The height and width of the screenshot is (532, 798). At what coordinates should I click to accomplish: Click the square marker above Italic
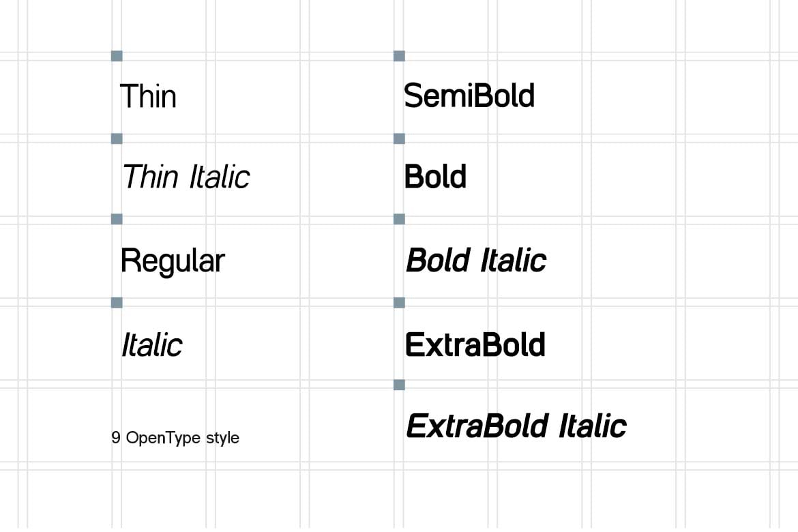(x=117, y=302)
